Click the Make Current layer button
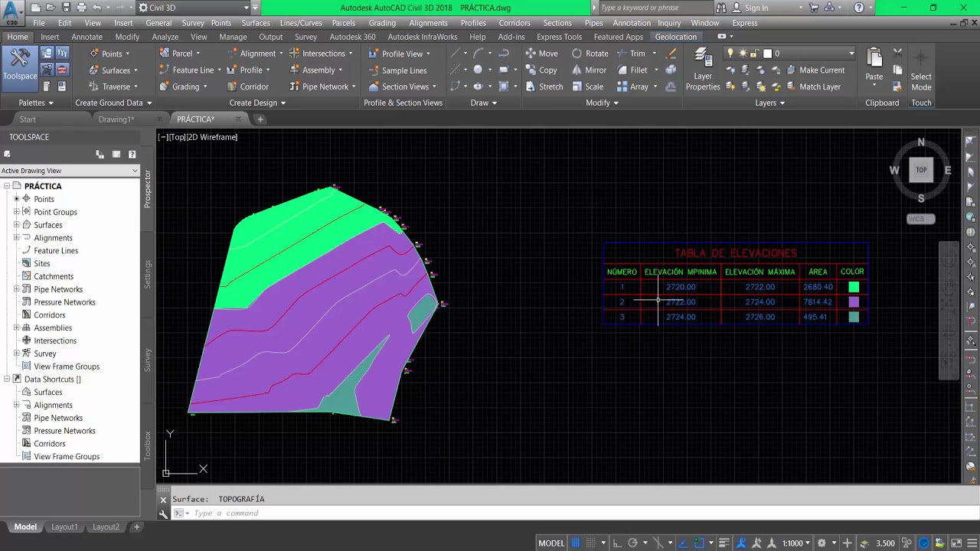This screenshot has width=980, height=551. (814, 70)
